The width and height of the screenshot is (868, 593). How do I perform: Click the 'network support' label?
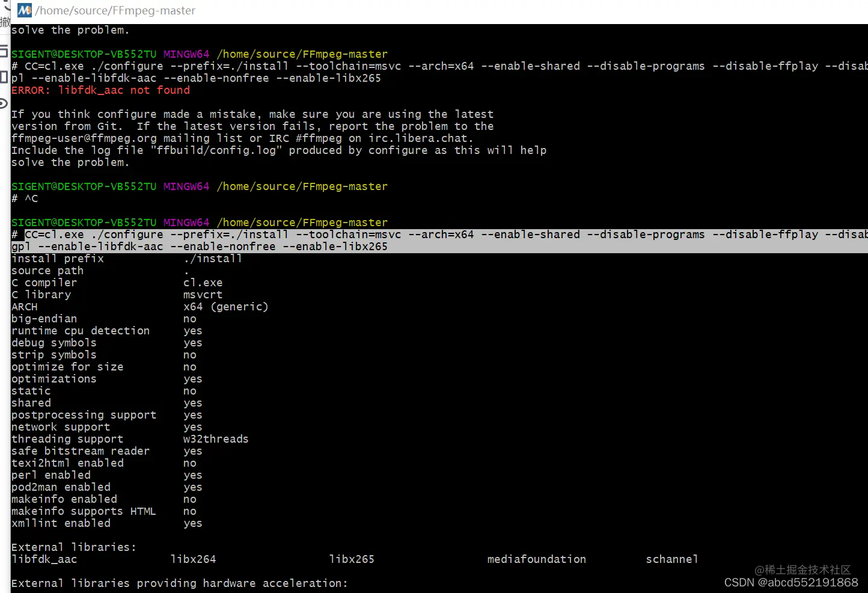[61, 427]
